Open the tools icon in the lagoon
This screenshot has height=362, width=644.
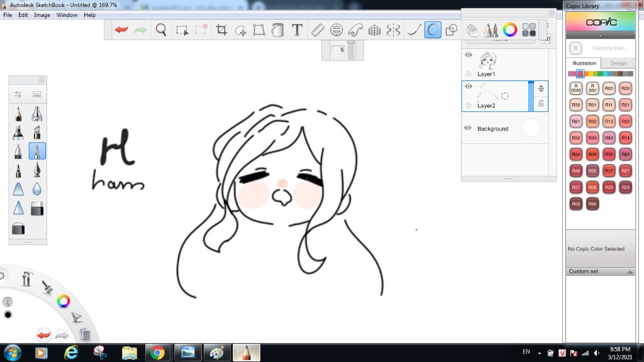pyautogui.click(x=27, y=278)
